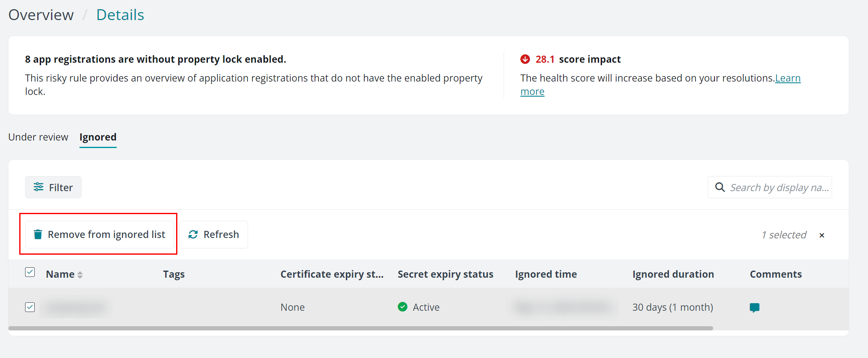Open the Learn more link

point(787,78)
